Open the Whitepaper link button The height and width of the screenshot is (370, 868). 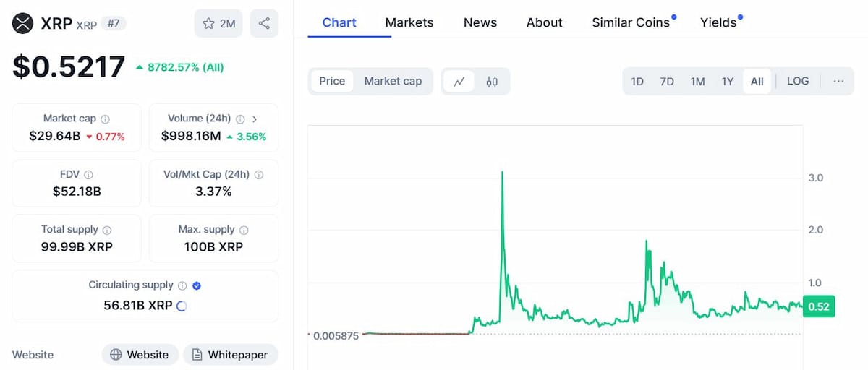230,355
